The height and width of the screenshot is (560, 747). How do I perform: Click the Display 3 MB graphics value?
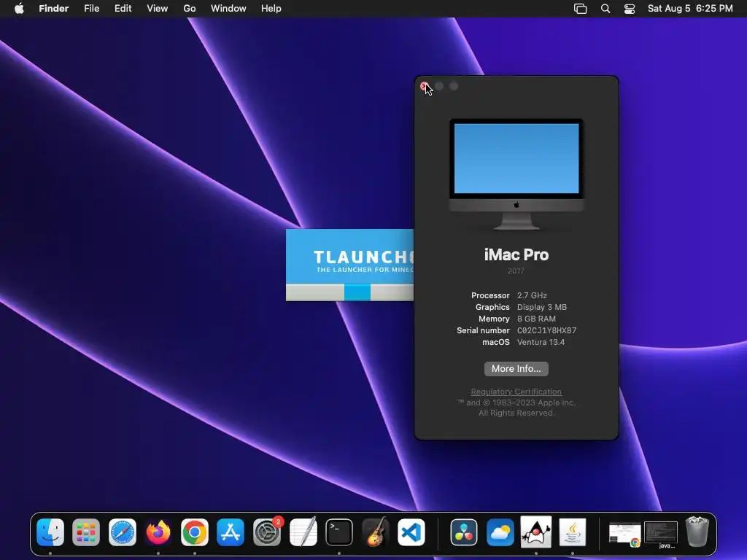542,307
